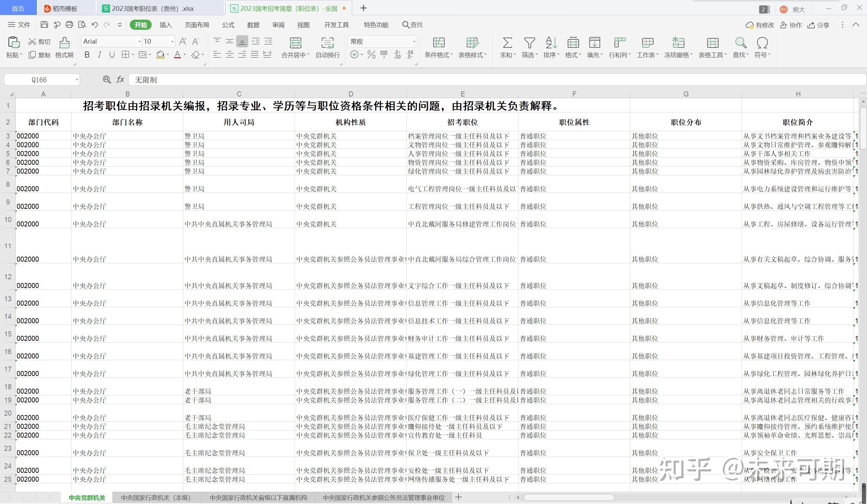Toggle Wrap Text (自动换行)
867x504 pixels.
click(x=327, y=43)
